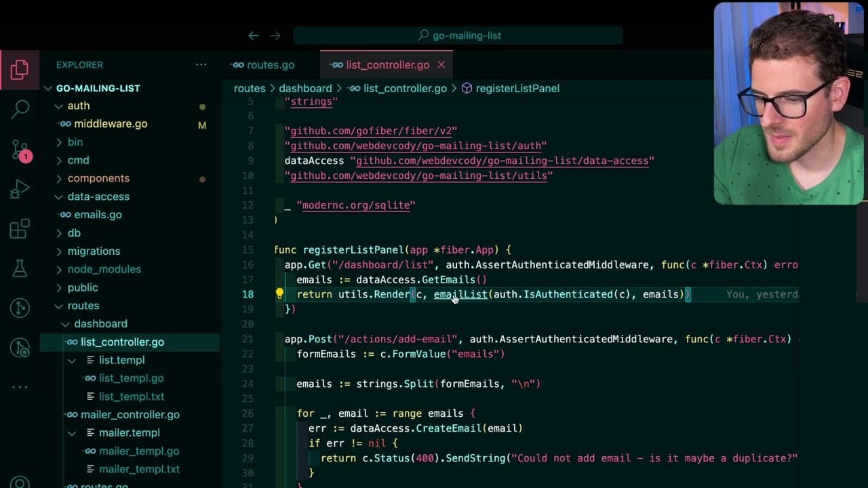Open the Extensions view icon

[20, 229]
